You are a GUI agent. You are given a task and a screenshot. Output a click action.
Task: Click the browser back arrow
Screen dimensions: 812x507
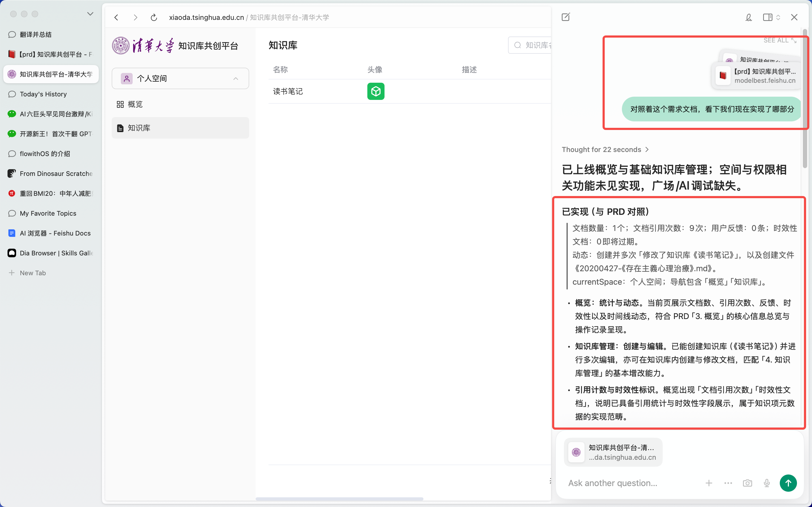click(116, 17)
